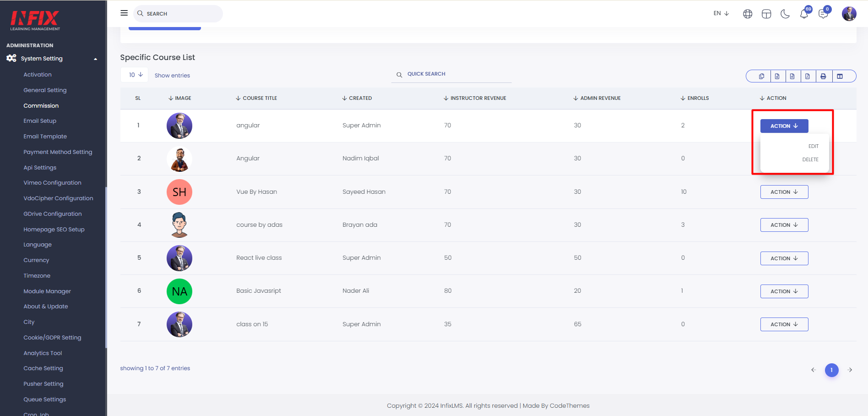Viewport: 868px width, 416px height.
Task: Open Payment Method Setting in sidebar
Action: pos(58,152)
